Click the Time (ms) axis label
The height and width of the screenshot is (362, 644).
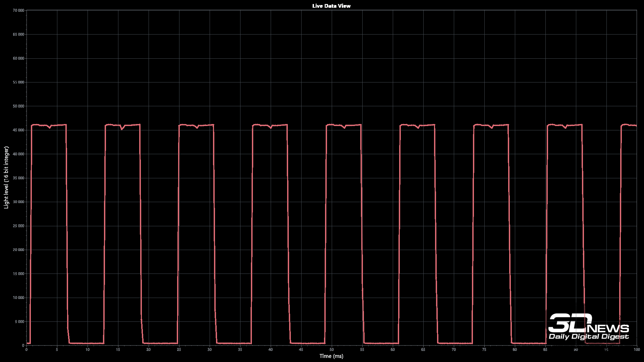point(331,356)
